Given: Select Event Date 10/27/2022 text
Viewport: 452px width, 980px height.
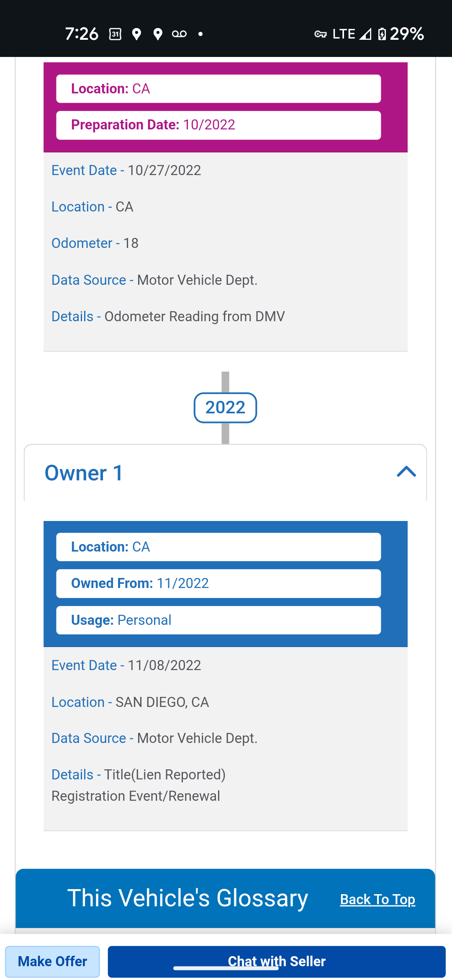Looking at the screenshot, I should click(x=126, y=170).
